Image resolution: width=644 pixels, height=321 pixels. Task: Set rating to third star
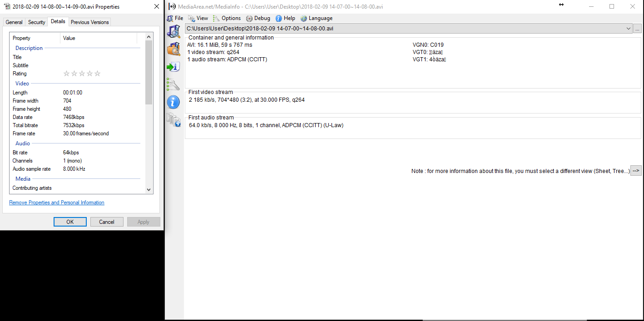click(x=82, y=74)
